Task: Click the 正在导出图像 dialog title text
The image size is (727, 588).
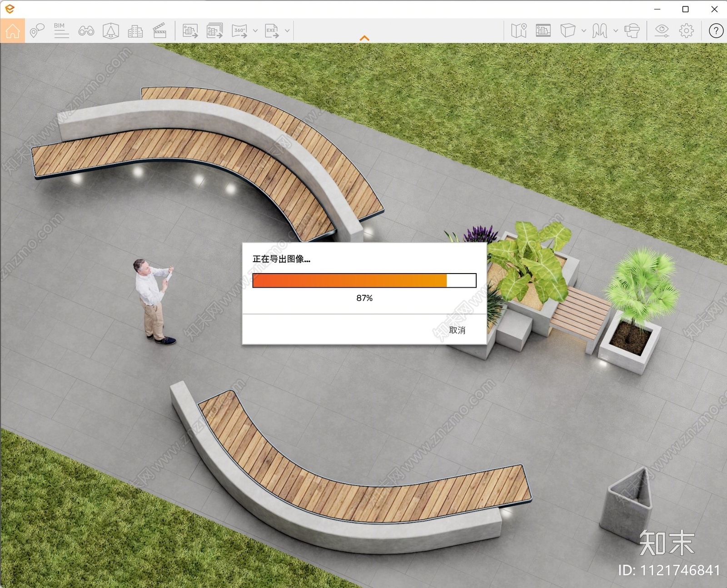Action: 281,259
